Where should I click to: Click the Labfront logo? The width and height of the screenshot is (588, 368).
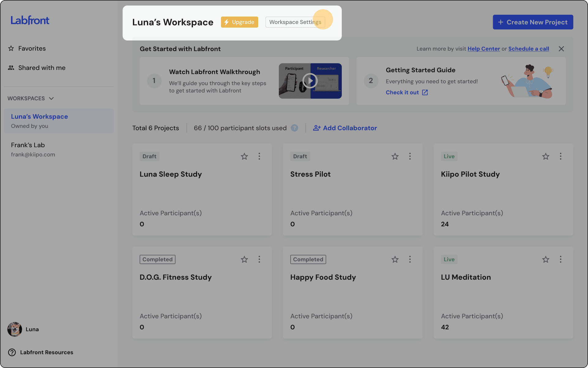click(30, 20)
